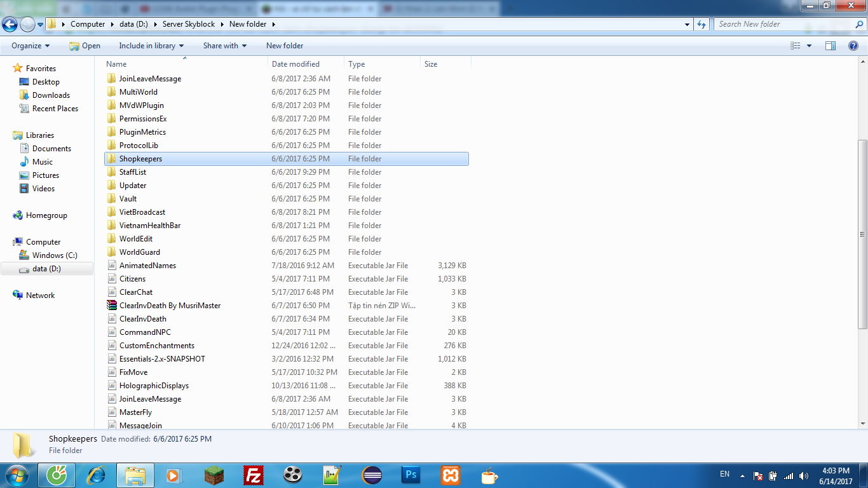Image resolution: width=868 pixels, height=488 pixels.
Task: Click the AnimatedNames jar file icon
Action: pos(112,266)
